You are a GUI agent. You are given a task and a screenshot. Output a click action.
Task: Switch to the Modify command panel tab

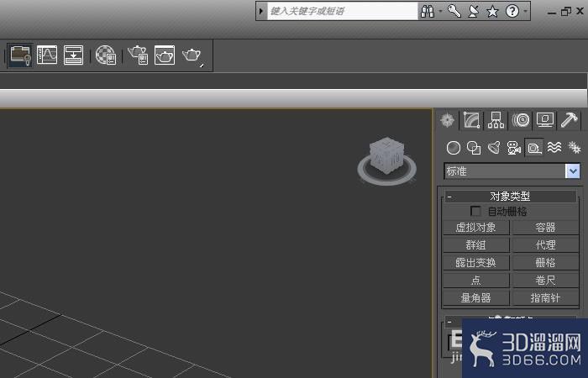pos(472,120)
